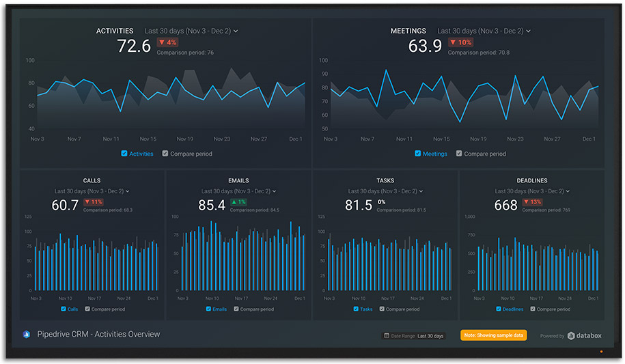The image size is (625, 364).
Task: Click the Pipedrive CRM - Activities Overview title
Action: 98,334
